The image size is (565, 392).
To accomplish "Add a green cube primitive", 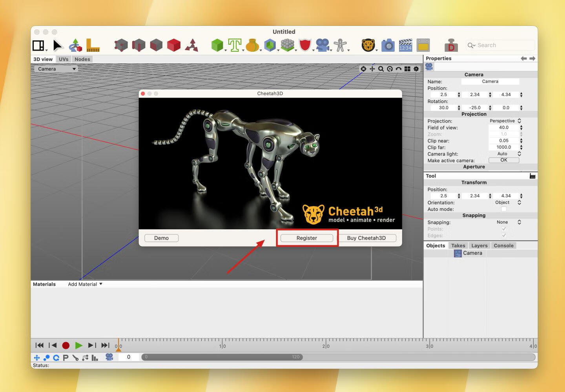I will click(x=217, y=45).
